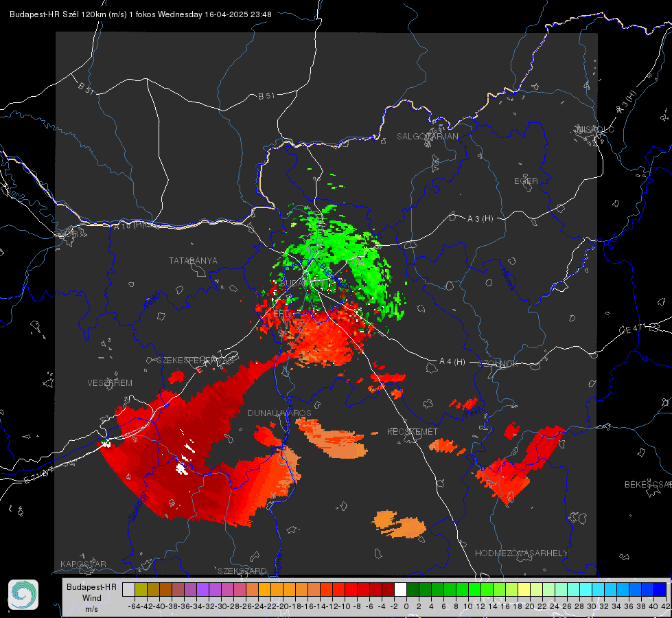Click the DUNAÚJVÁROS city label

(x=279, y=413)
